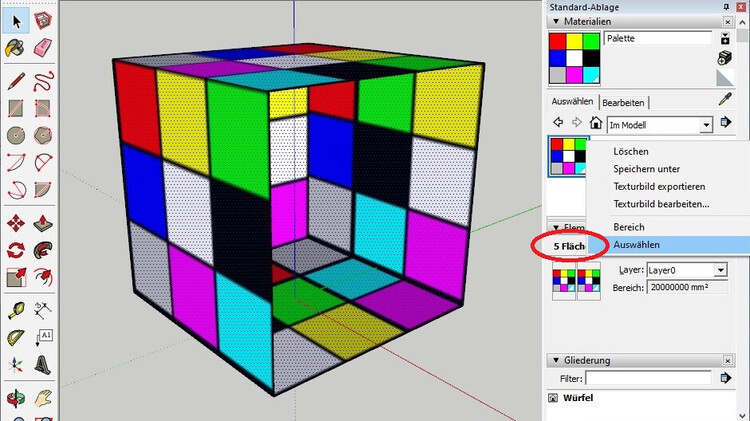
Task: Close the Materialien panel
Action: [x=728, y=22]
